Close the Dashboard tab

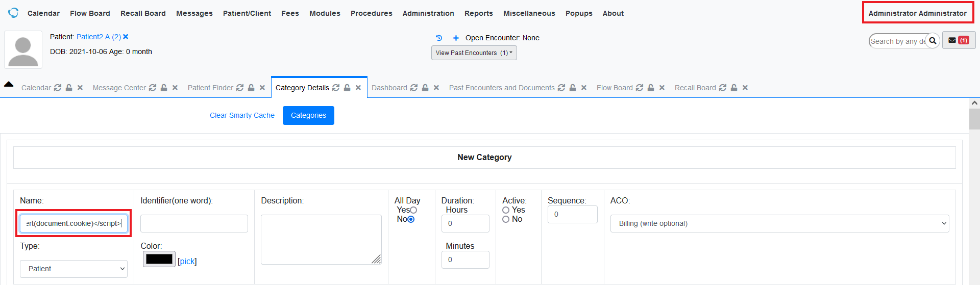[x=436, y=88]
